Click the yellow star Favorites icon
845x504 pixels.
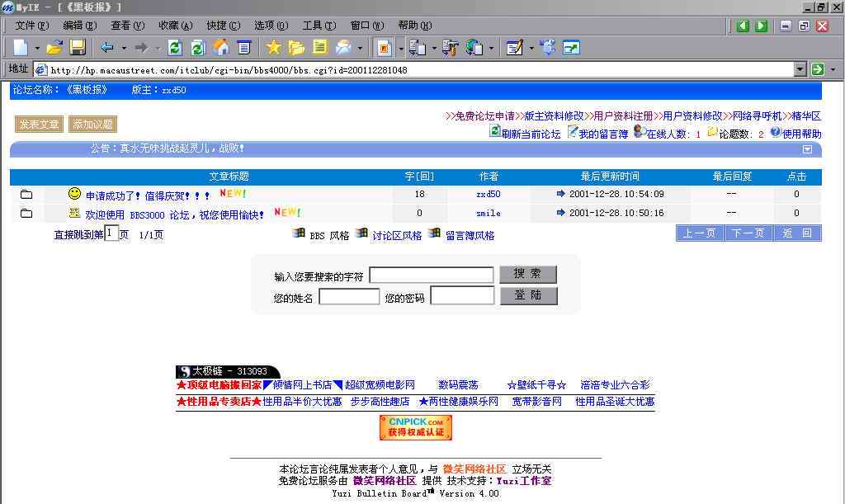pyautogui.click(x=272, y=47)
